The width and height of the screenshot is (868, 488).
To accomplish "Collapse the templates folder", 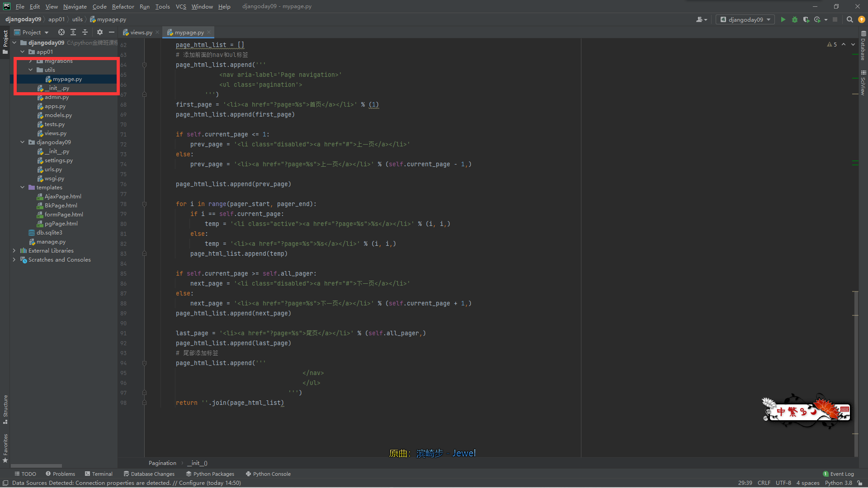I will pyautogui.click(x=23, y=187).
